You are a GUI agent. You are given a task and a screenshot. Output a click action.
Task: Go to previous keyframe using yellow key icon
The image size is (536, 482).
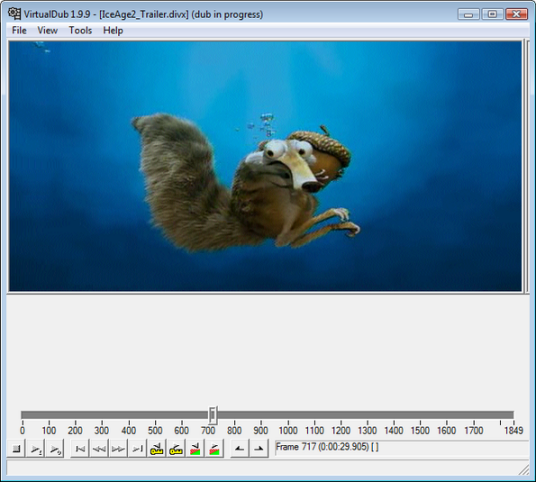[157, 448]
